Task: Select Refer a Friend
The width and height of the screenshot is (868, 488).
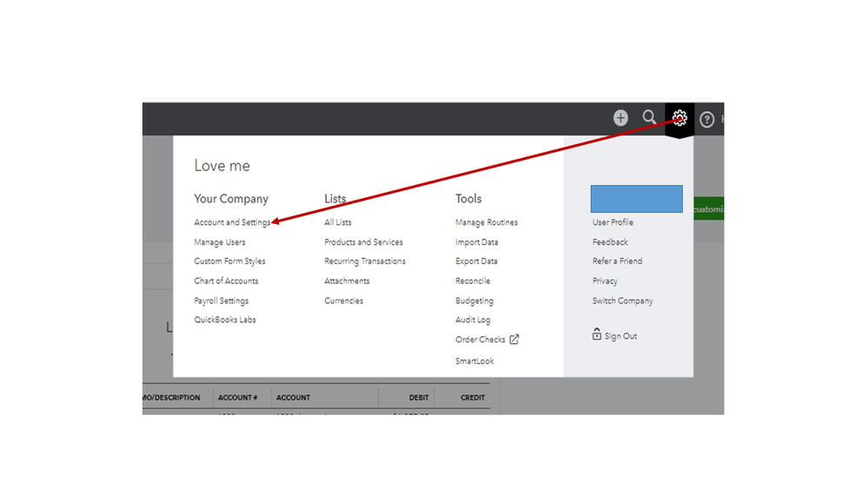Action: coord(617,261)
